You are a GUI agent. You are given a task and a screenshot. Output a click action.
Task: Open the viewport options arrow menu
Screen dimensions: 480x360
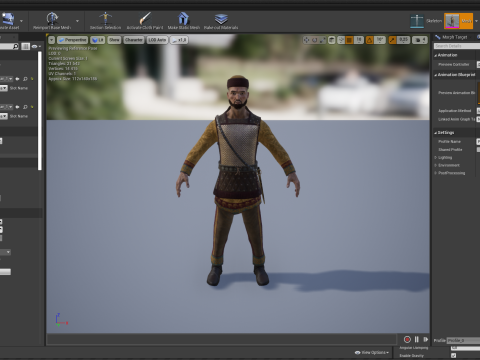coord(51,40)
